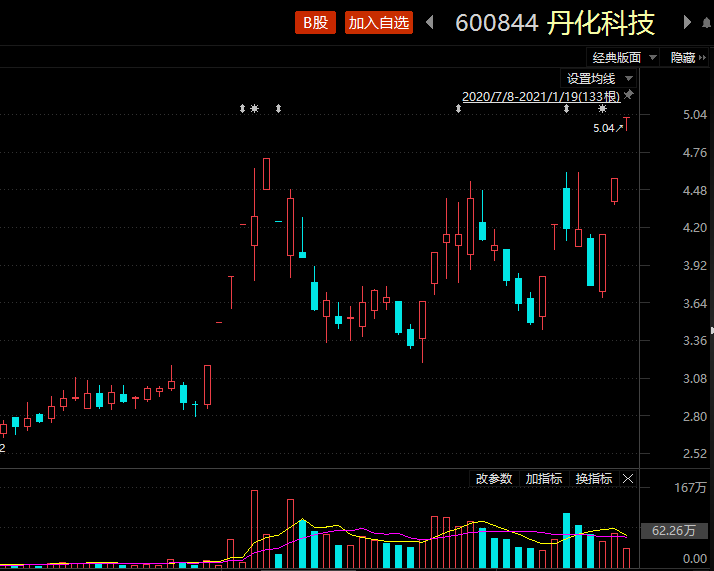The width and height of the screenshot is (714, 571).
Task: Click the 2.52 price axis label
Action: [x=694, y=454]
